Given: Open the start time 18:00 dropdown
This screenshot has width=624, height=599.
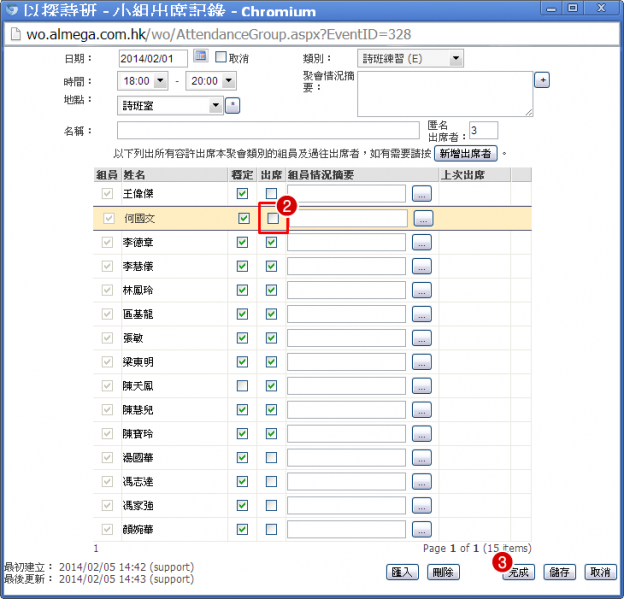Looking at the screenshot, I should pyautogui.click(x=142, y=81).
